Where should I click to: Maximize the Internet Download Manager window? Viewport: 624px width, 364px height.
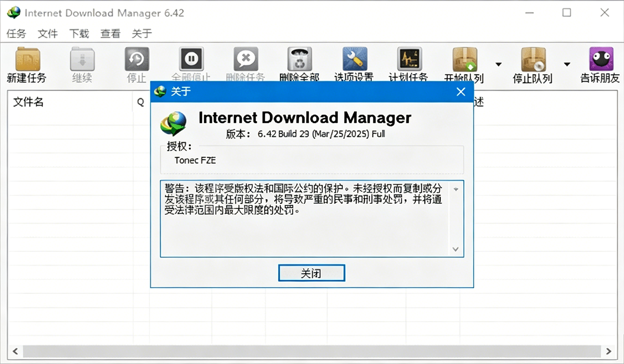(567, 12)
